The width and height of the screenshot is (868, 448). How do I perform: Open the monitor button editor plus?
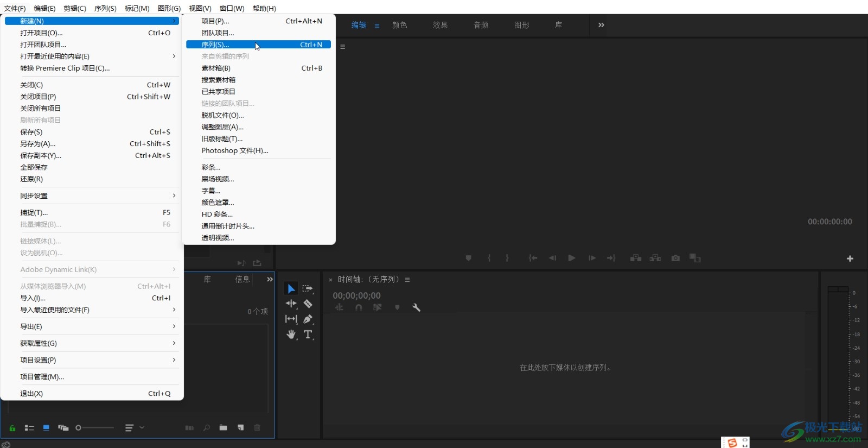coord(850,258)
